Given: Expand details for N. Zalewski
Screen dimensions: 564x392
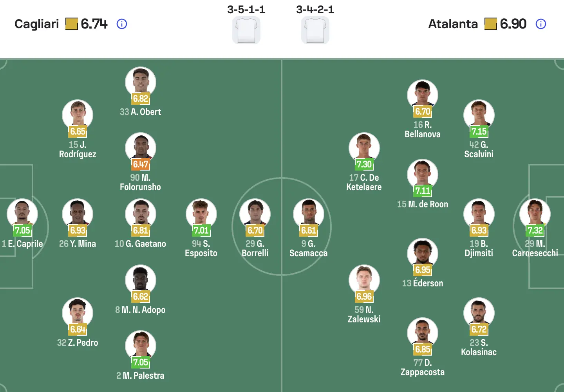Looking at the screenshot, I should tap(364, 279).
